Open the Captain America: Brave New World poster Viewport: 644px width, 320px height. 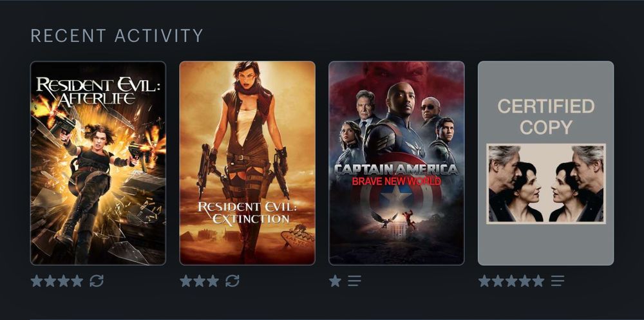(x=396, y=163)
